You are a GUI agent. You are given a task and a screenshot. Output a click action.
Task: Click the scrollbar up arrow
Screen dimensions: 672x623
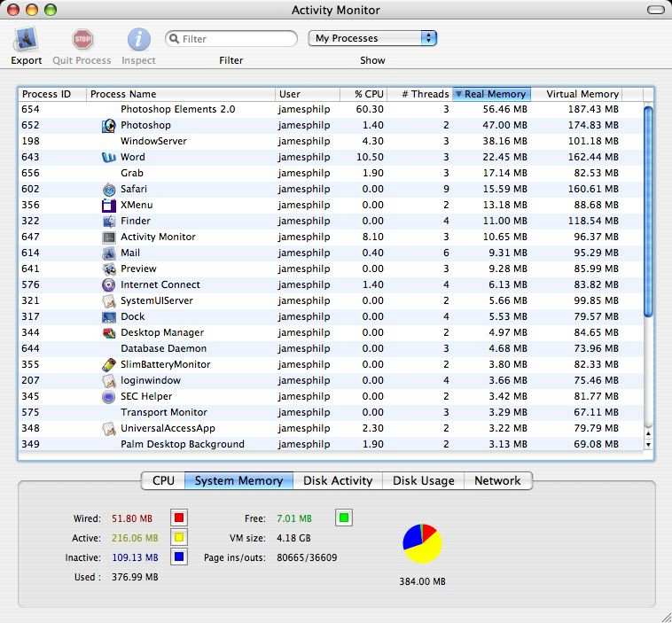pyautogui.click(x=648, y=433)
